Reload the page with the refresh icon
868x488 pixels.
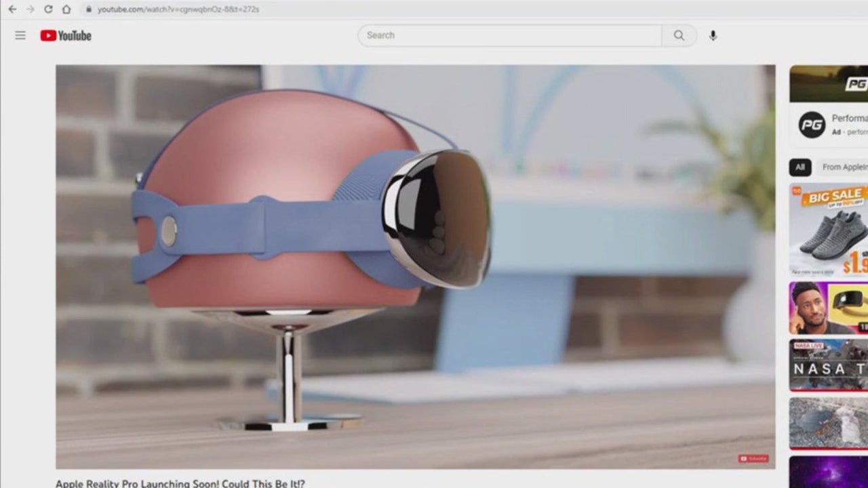tap(48, 9)
